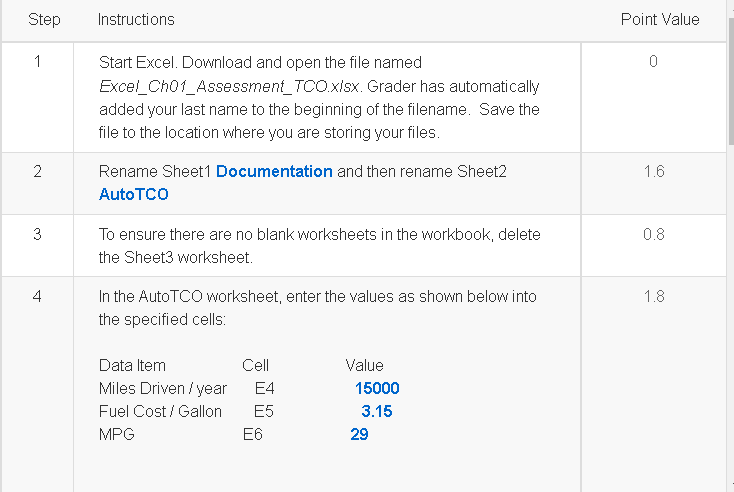Select the blue Documentation sheet name text

274,171
